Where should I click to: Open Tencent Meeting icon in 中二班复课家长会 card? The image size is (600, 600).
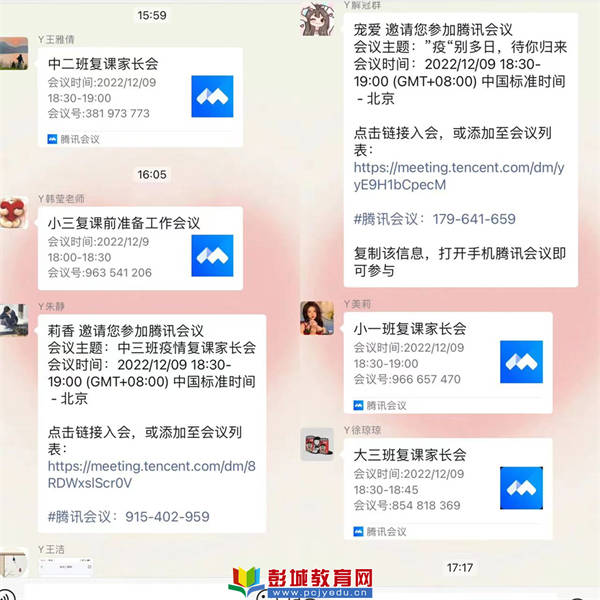(x=212, y=96)
